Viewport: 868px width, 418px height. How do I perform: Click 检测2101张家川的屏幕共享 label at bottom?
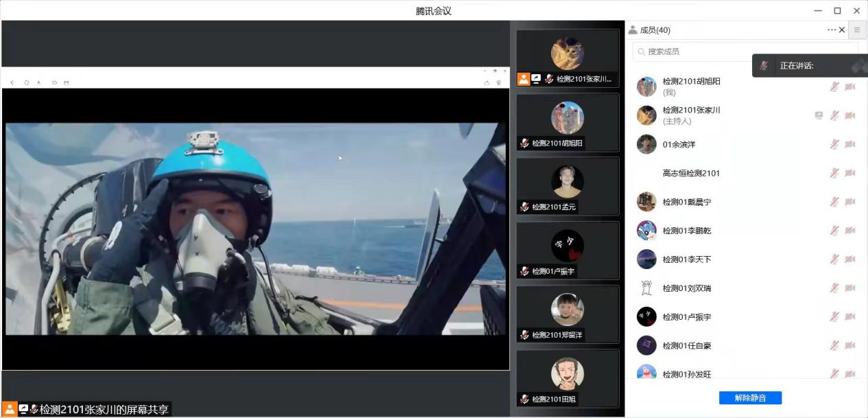click(x=103, y=409)
